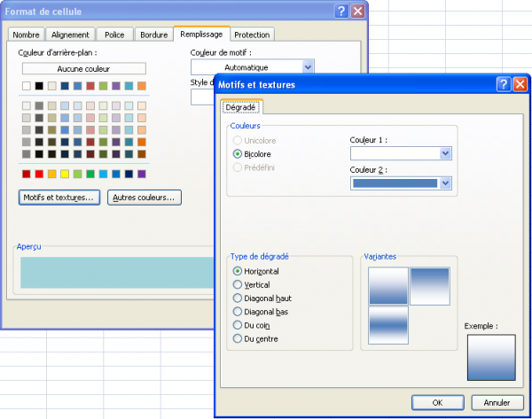This screenshot has height=419, width=532.
Task: Click the Aucune couleur button
Action: click(x=83, y=68)
